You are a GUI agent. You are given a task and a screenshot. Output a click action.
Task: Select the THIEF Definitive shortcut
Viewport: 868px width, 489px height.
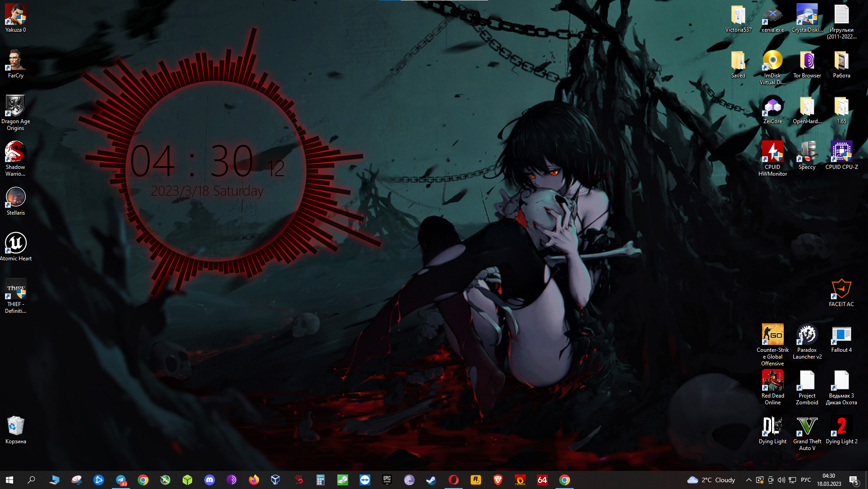tap(15, 296)
